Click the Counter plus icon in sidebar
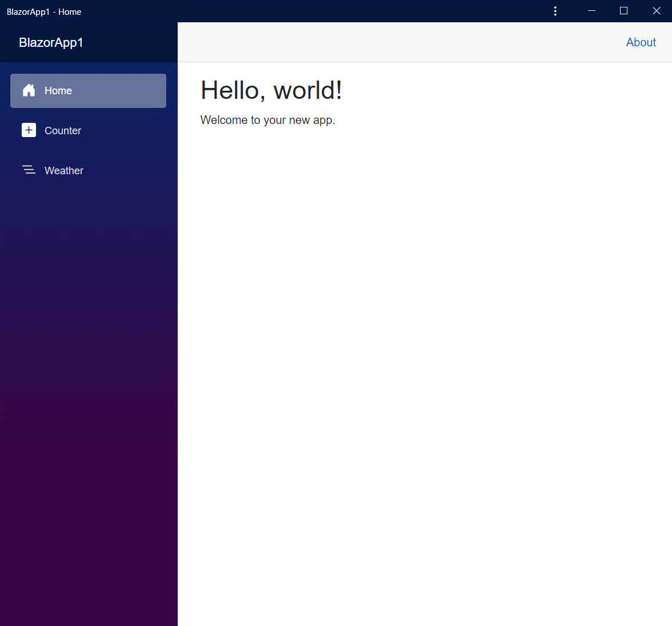This screenshot has height=626, width=672. tap(29, 130)
